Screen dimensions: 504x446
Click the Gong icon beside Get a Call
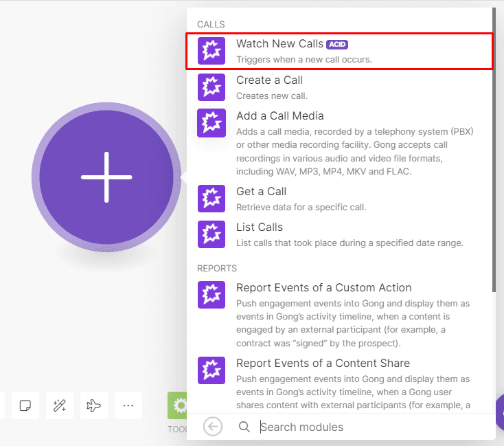[x=211, y=199]
